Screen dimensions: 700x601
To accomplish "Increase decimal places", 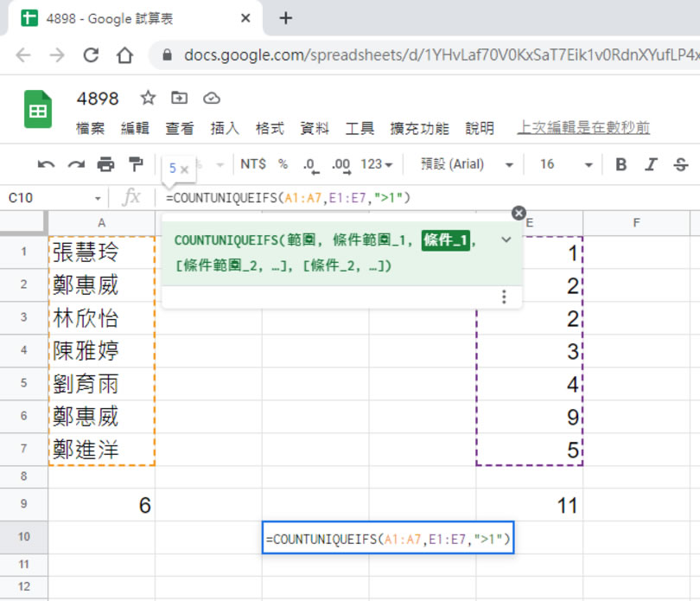I will (x=341, y=165).
